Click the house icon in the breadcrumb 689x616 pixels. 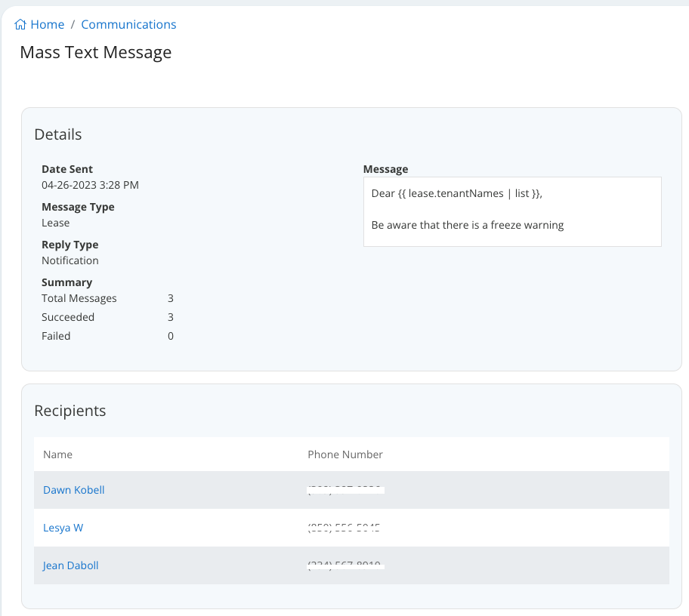pyautogui.click(x=18, y=23)
